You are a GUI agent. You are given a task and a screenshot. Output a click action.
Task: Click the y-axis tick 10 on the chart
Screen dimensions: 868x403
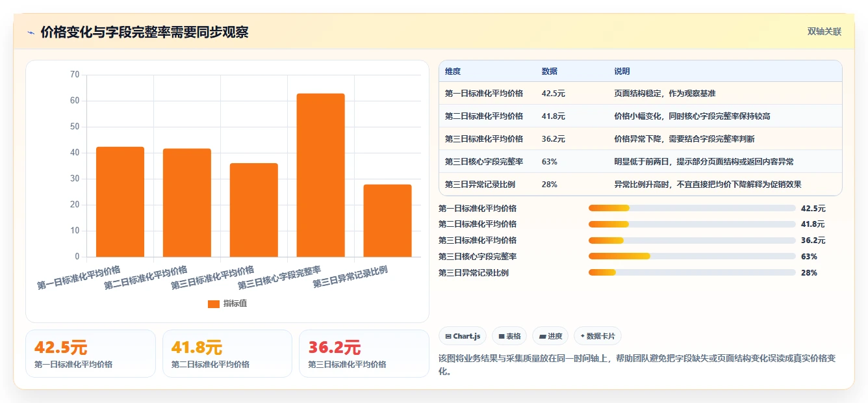[75, 231]
